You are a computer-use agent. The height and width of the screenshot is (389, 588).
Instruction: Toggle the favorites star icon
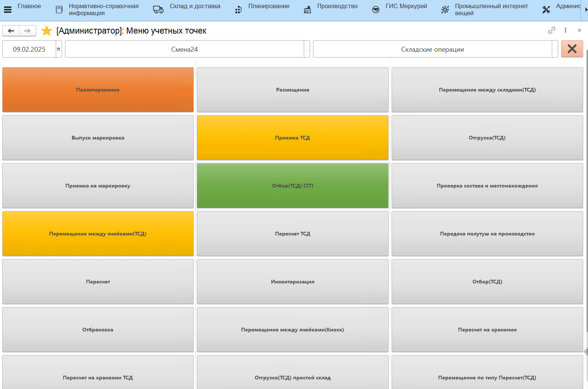47,31
